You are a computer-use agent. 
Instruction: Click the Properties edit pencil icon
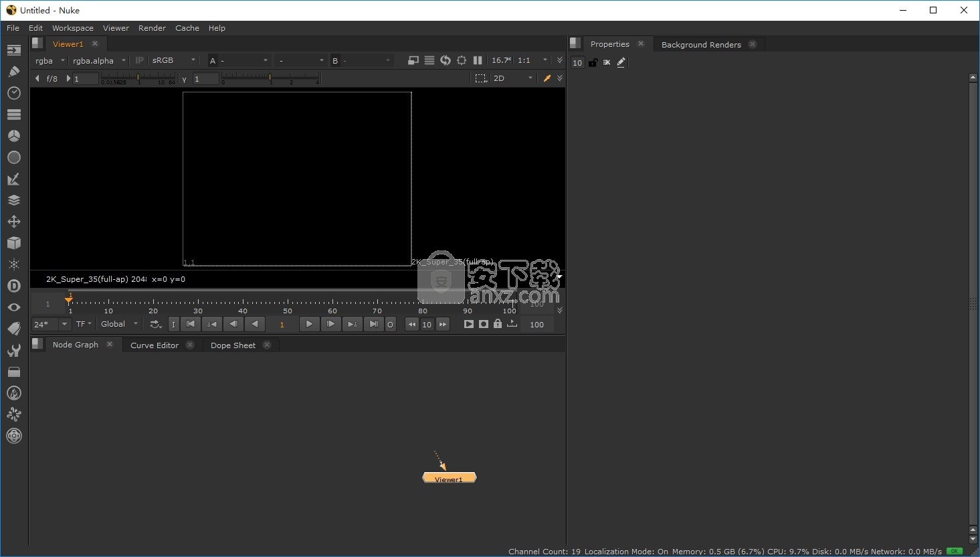[x=621, y=62]
